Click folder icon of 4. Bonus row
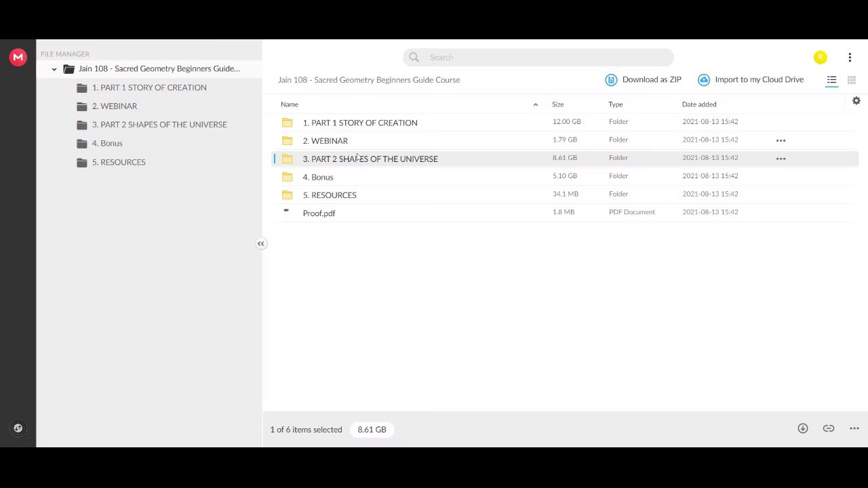The image size is (868, 488). [288, 177]
